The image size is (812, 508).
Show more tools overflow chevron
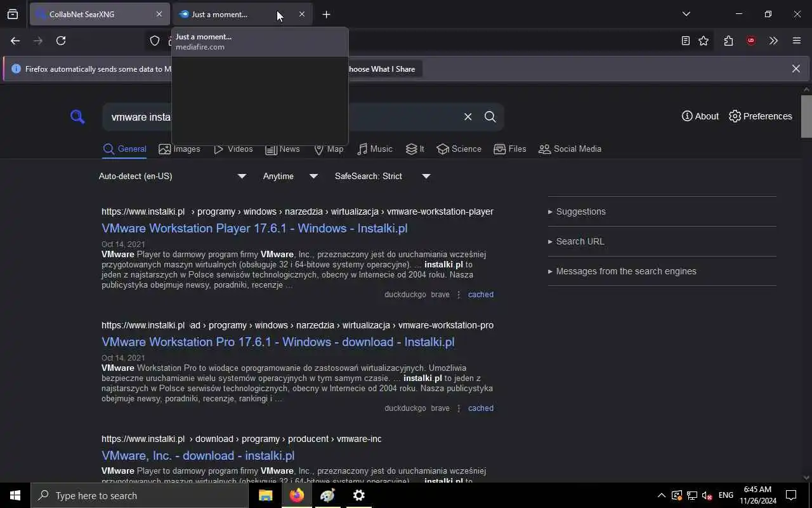(x=773, y=41)
